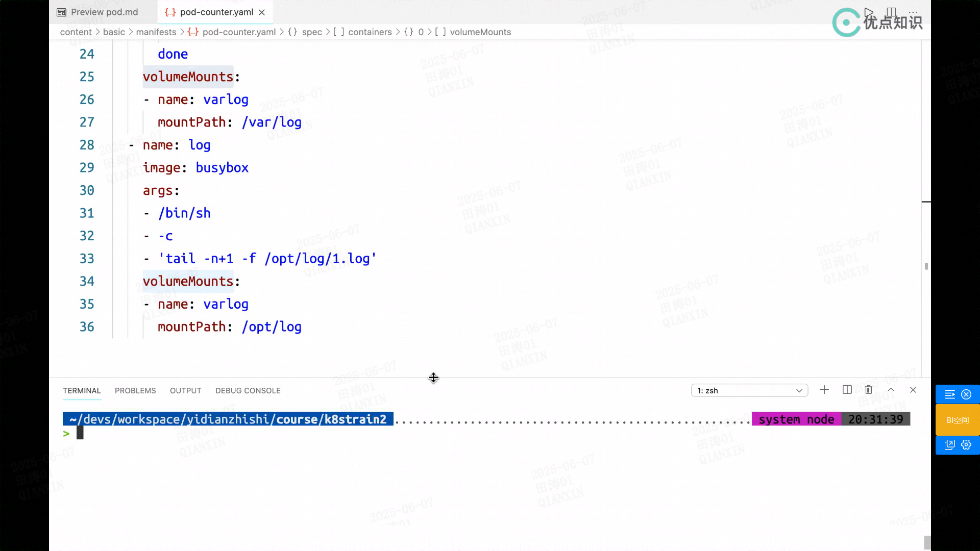This screenshot has width=980, height=551.
Task: Create a new terminal with the plus icon
Action: (x=824, y=390)
